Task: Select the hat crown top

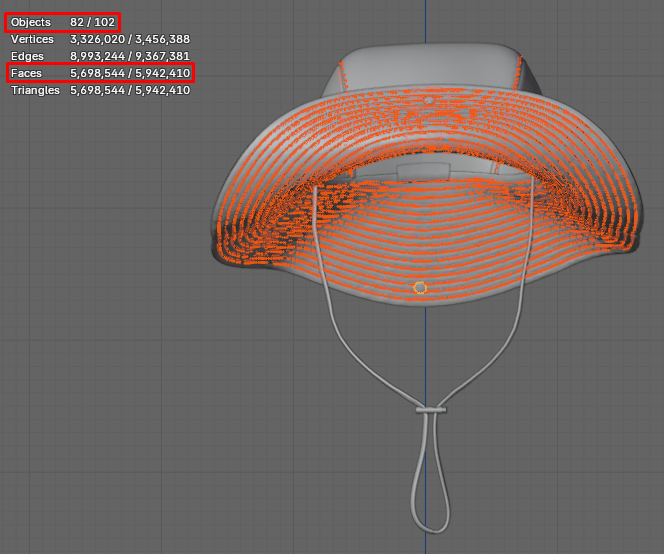Action: [x=431, y=68]
